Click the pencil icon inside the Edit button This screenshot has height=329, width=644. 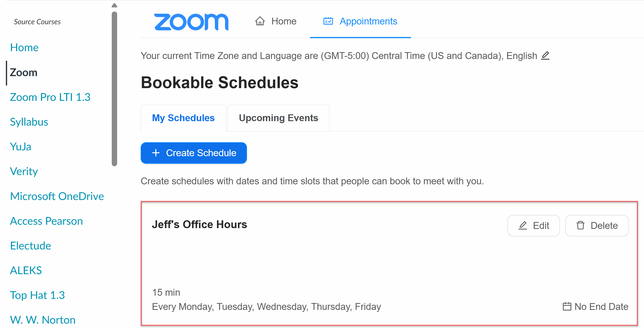click(522, 226)
